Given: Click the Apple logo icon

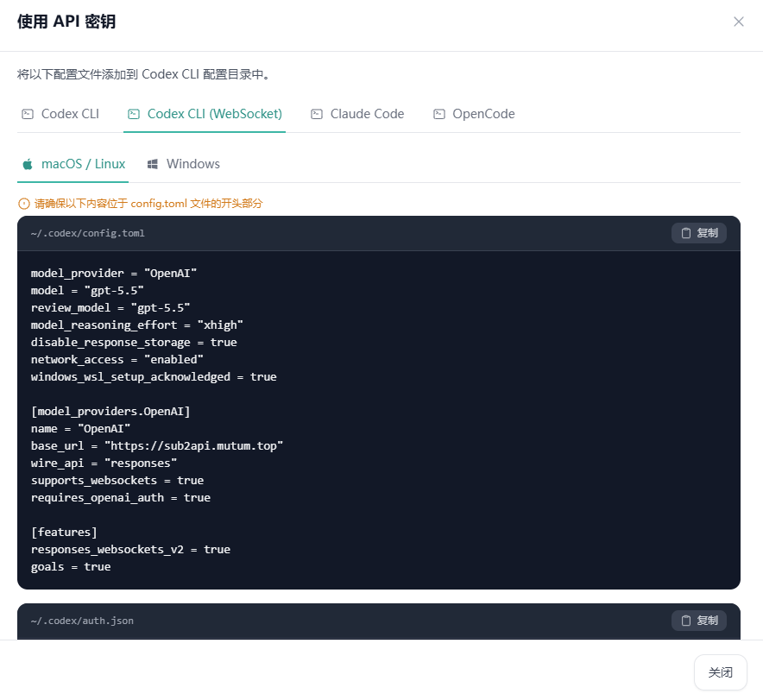Looking at the screenshot, I should [28, 164].
